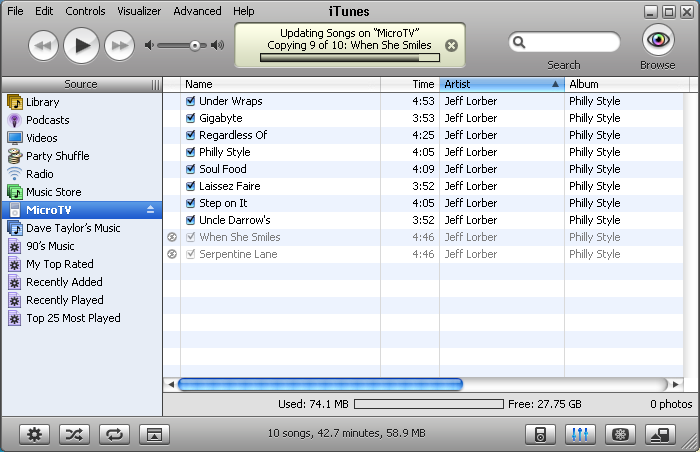
Task: Sort by the Name column header
Action: pyautogui.click(x=280, y=84)
